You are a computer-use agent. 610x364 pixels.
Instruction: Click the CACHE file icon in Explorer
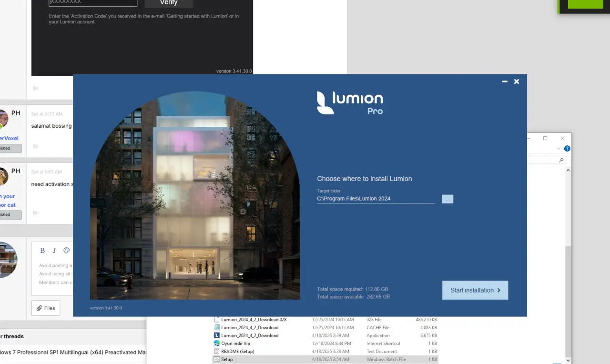pos(217,327)
